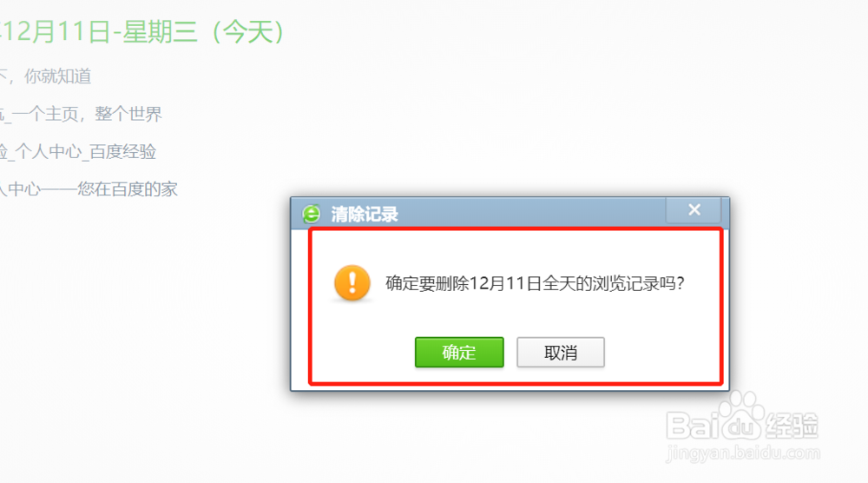Viewport: 868px width, 483px height.
Task: Click the 经验 characters in the watermark
Action: [x=792, y=426]
